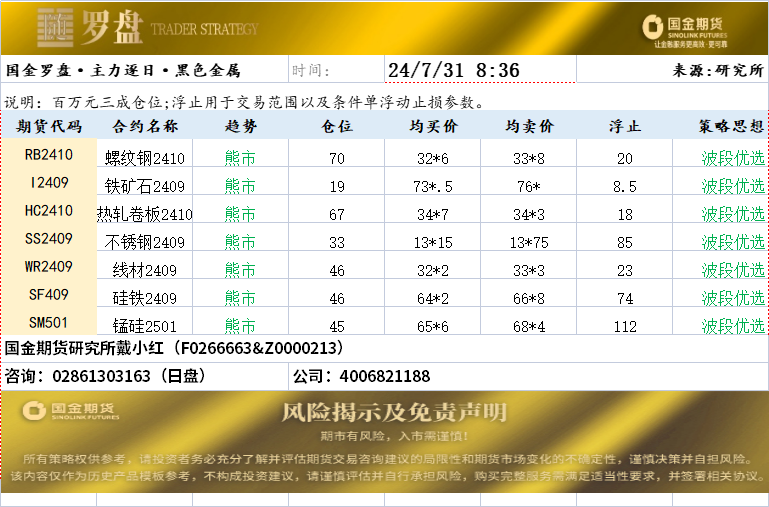Click the 均卖价 column header
This screenshot has width=769, height=507.
click(529, 127)
